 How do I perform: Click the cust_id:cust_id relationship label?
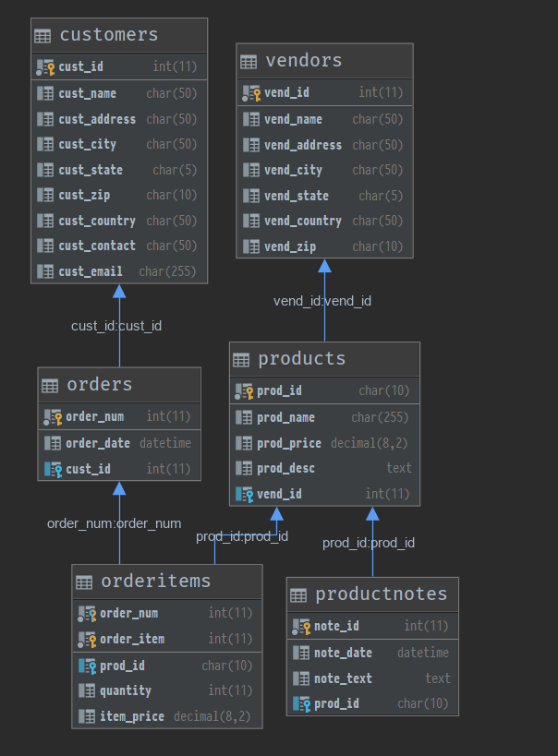116,326
